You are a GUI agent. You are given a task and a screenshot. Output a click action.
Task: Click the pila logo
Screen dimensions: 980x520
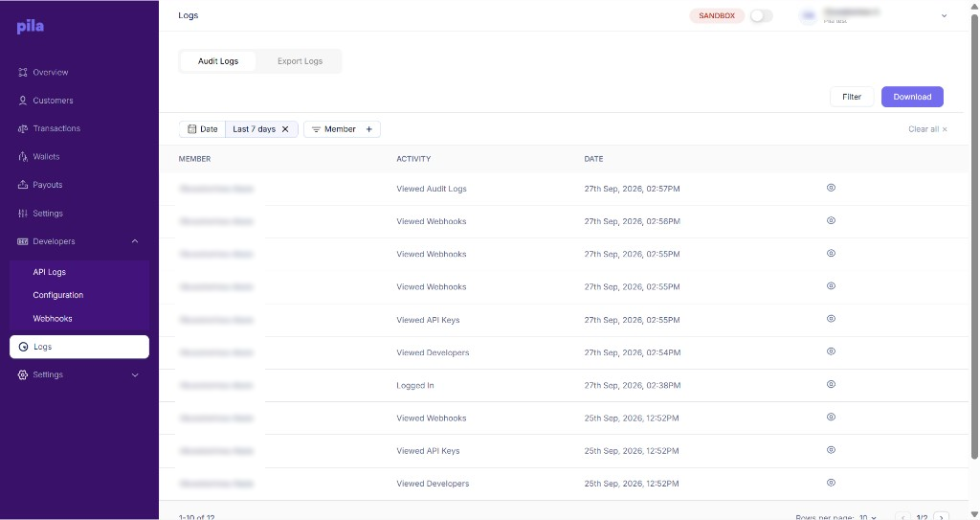pyautogui.click(x=30, y=26)
